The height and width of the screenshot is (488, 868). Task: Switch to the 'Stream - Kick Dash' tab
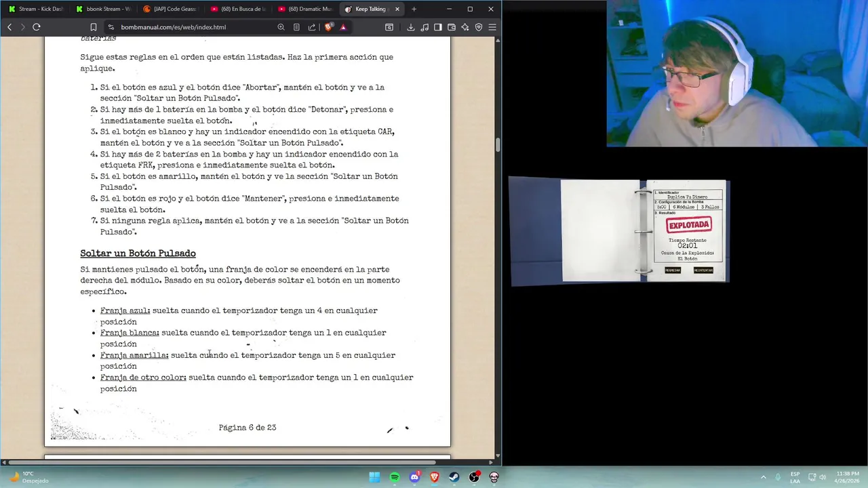pos(35,9)
